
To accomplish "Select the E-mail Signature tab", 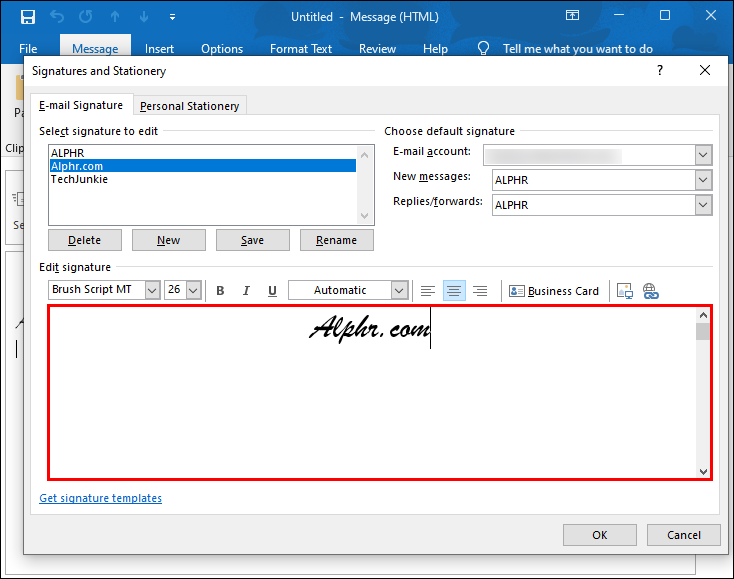I will pos(81,105).
